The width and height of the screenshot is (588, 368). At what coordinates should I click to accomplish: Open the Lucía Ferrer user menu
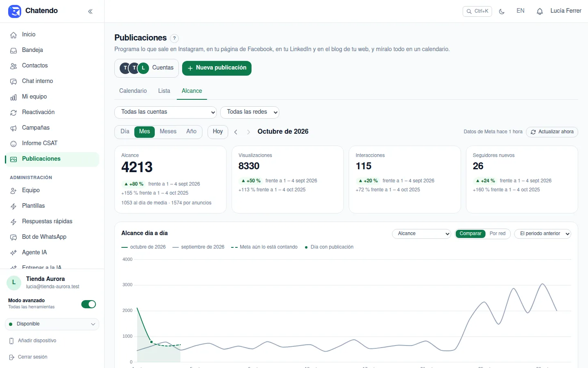tap(566, 11)
